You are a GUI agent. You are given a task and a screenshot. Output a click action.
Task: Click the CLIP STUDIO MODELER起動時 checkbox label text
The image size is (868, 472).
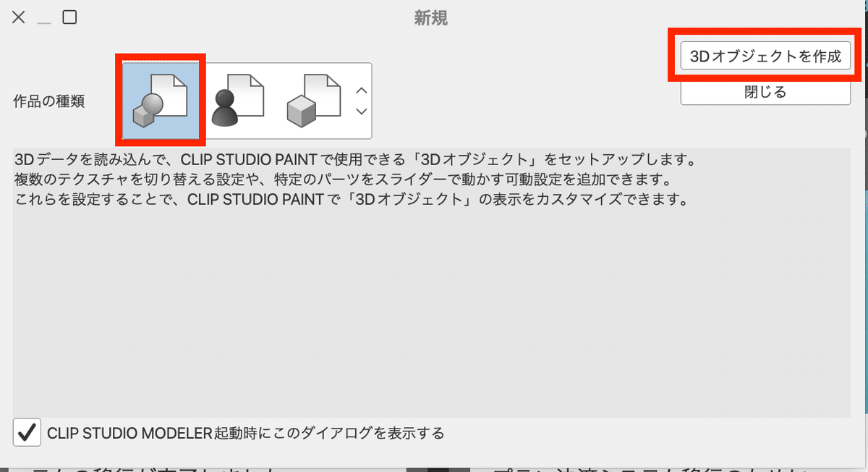[x=245, y=434]
